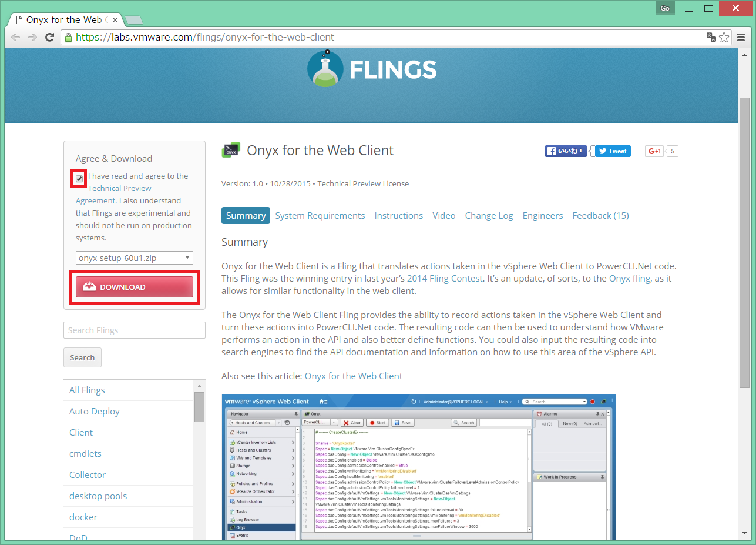This screenshot has width=756, height=545.
Task: Open the Chrome hamburger menu
Action: pyautogui.click(x=741, y=37)
